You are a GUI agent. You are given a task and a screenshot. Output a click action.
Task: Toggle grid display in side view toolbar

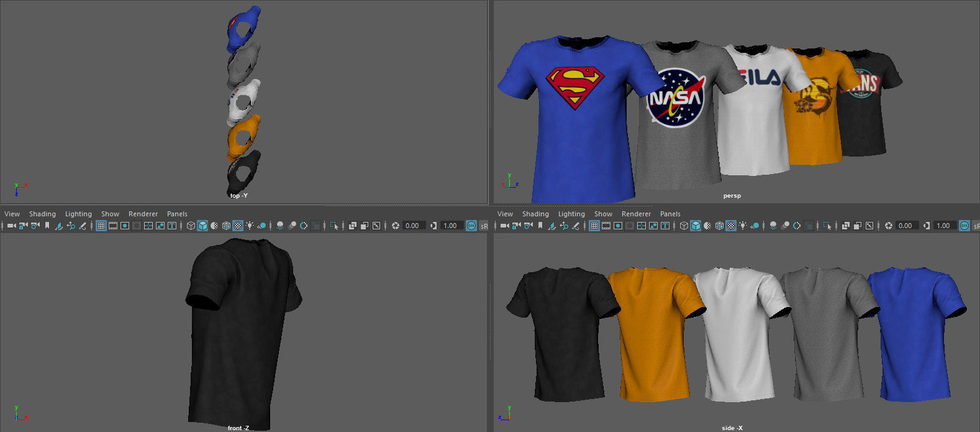click(594, 226)
